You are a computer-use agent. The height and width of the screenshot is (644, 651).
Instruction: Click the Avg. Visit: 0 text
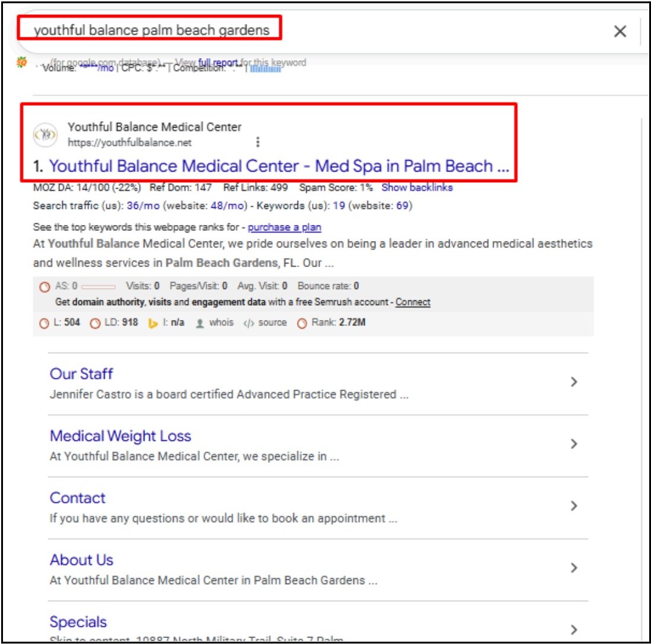pos(263,286)
